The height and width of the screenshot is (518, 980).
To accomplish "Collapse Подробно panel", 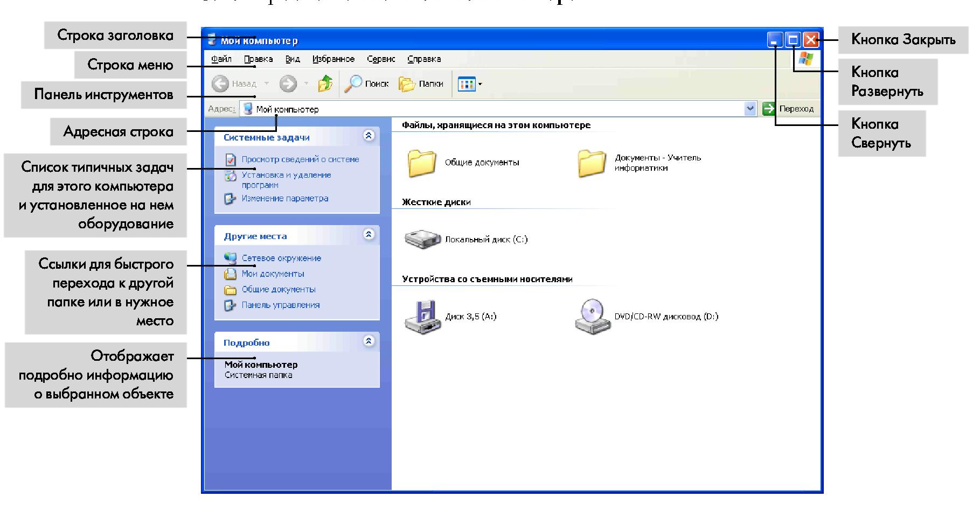I will 369,341.
